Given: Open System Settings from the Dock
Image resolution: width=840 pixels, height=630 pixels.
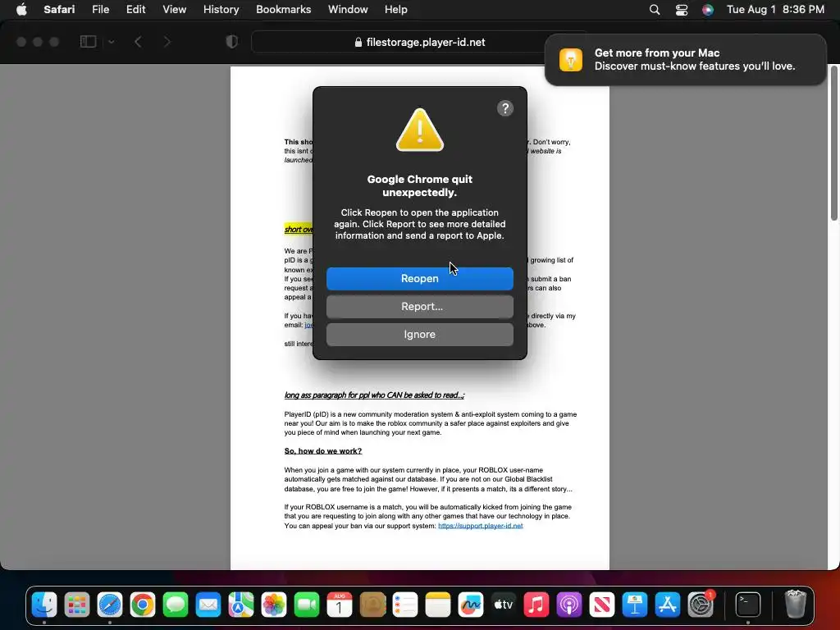Looking at the screenshot, I should pos(701,605).
